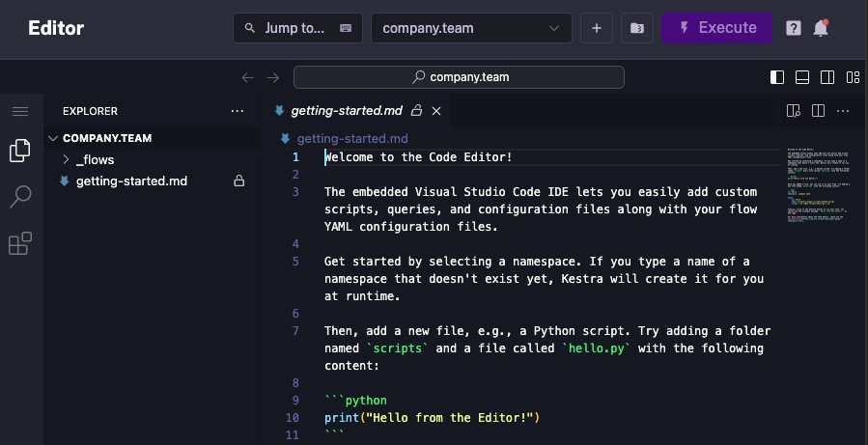Click the keyboard shortcut icon in Jump to
This screenshot has height=445, width=868.
(346, 28)
